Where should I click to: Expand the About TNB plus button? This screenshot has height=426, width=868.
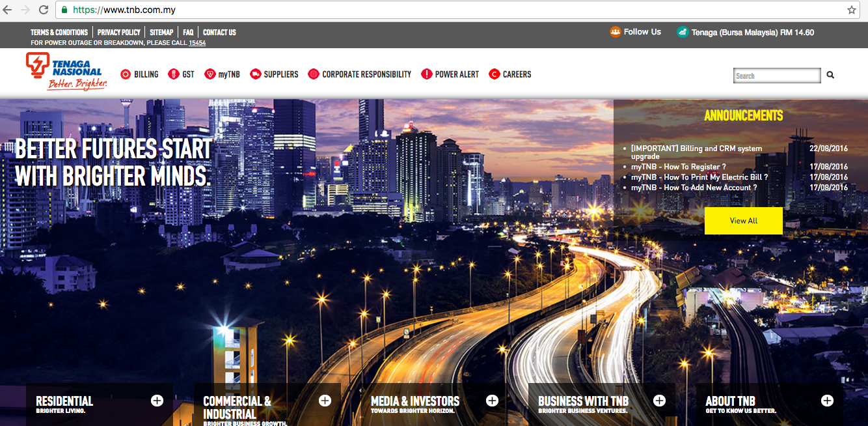[827, 401]
